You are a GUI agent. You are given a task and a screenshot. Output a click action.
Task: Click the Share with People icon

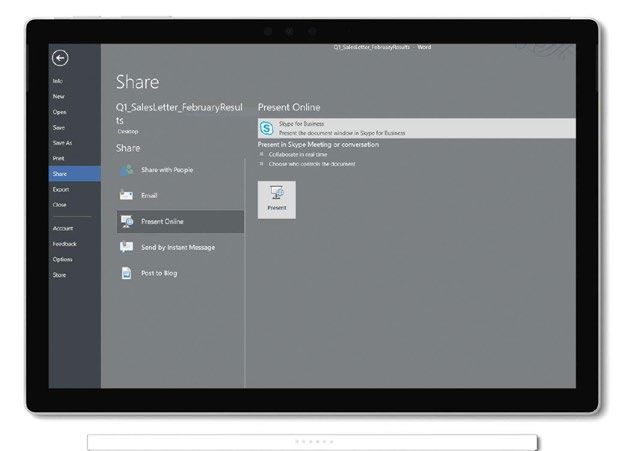coord(127,170)
